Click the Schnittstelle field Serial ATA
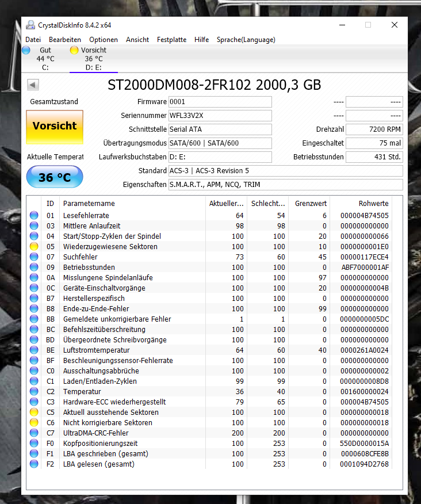421x504 pixels. point(220,129)
